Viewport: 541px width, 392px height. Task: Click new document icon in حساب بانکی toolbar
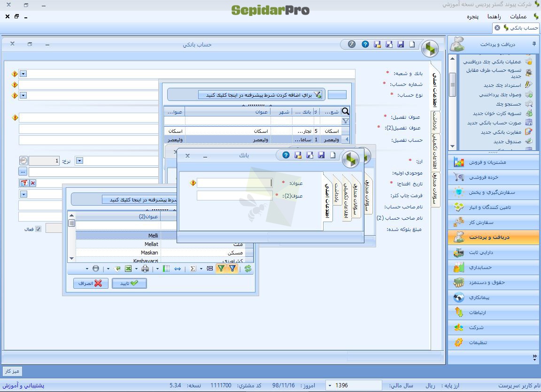(x=412, y=44)
